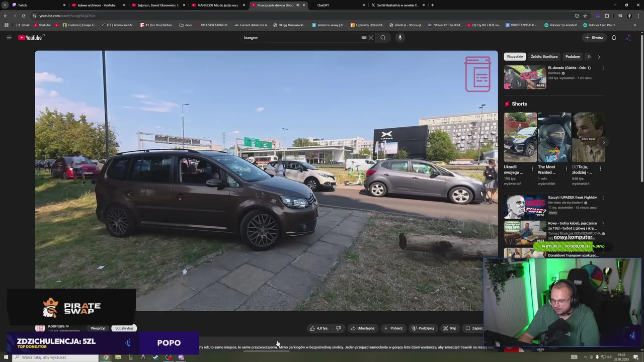Open options for Szczyt i UPADEK video
The width and height of the screenshot is (644, 362).
603,198
